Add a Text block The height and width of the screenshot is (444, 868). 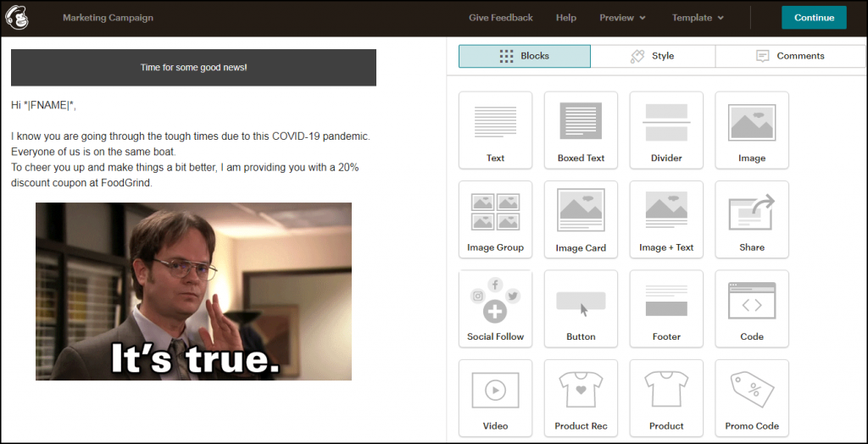[495, 130]
